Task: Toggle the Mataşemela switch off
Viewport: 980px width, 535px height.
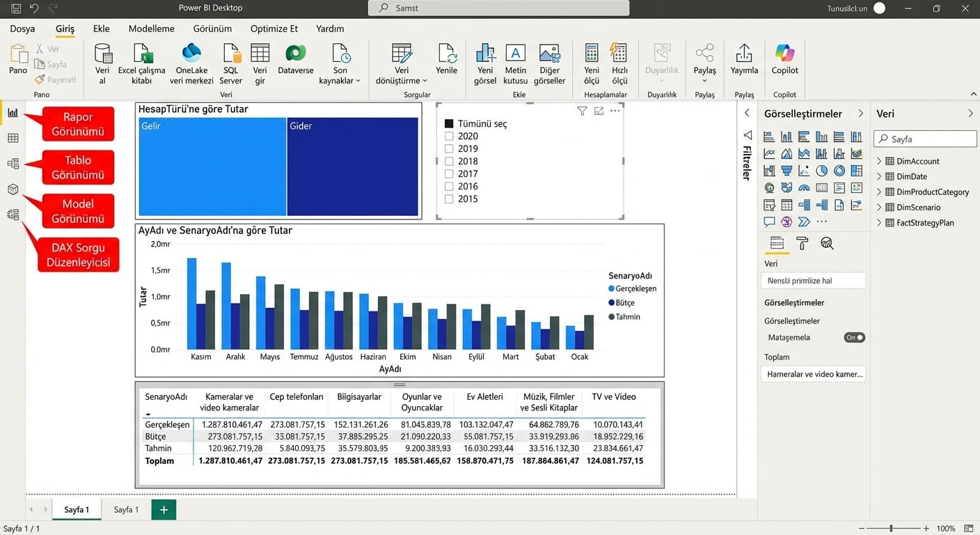Action: tap(855, 337)
